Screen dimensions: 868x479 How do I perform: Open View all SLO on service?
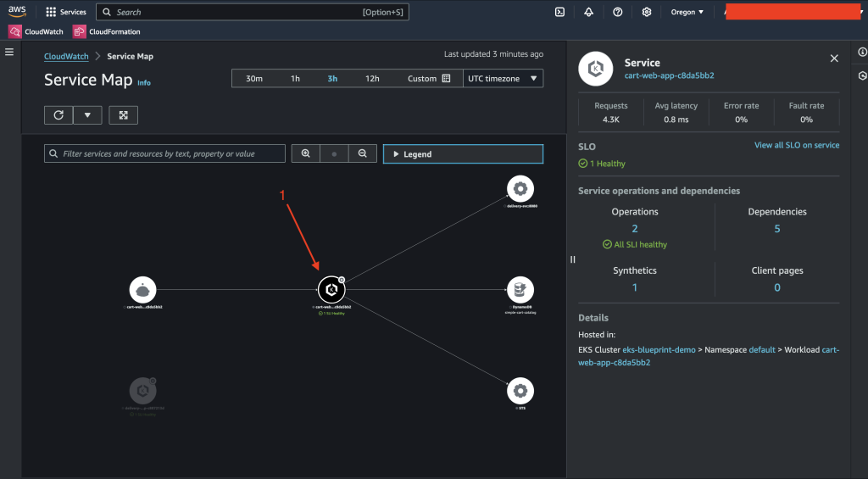click(x=797, y=145)
